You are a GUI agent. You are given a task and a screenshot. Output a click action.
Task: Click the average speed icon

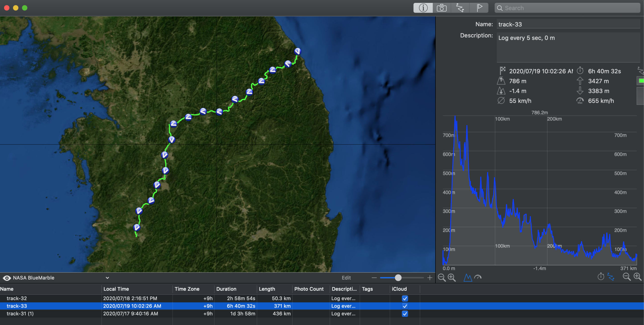point(501,101)
